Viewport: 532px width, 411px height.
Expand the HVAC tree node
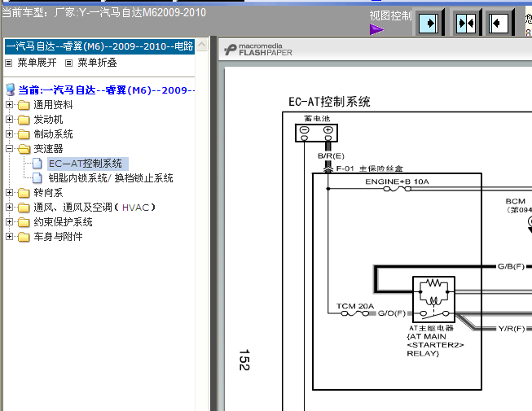(x=10, y=207)
